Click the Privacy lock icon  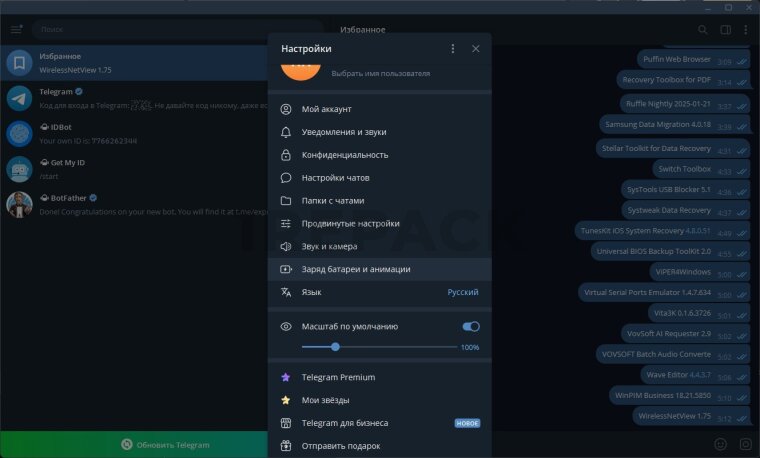(286, 155)
